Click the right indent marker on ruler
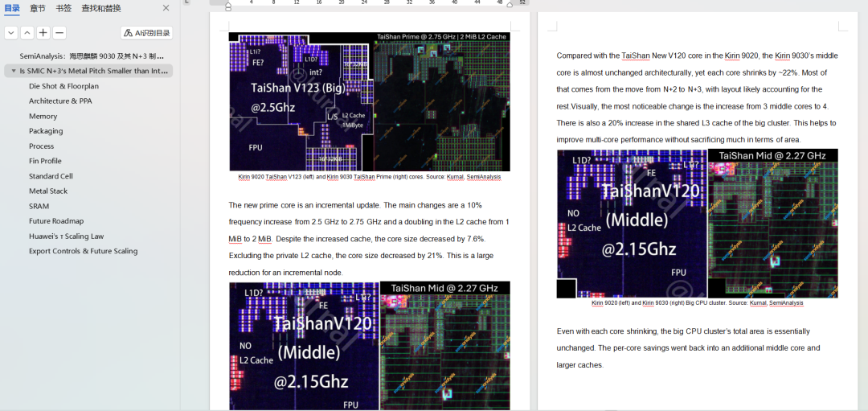The image size is (868, 411). (x=510, y=5)
